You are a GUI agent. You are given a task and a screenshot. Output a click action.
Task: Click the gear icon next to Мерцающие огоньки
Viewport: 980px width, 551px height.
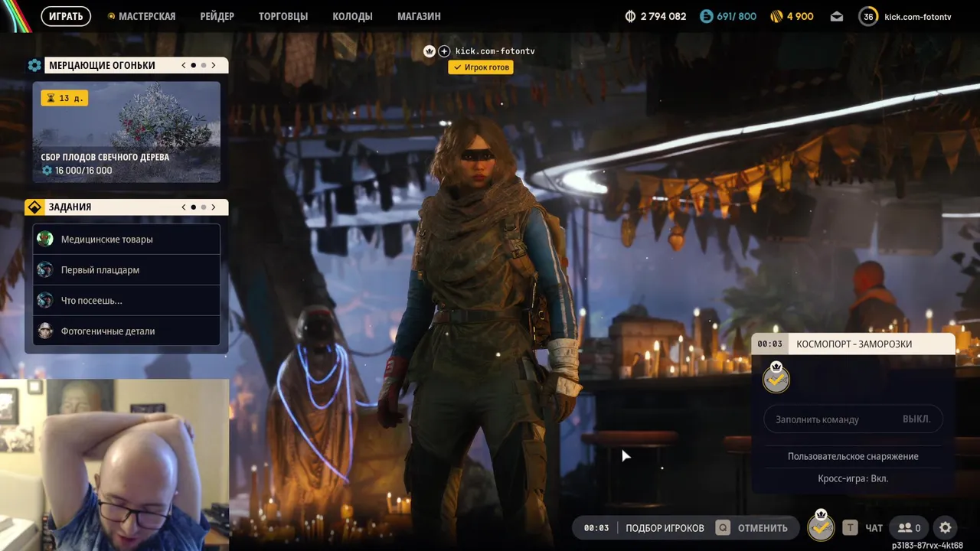(x=34, y=66)
